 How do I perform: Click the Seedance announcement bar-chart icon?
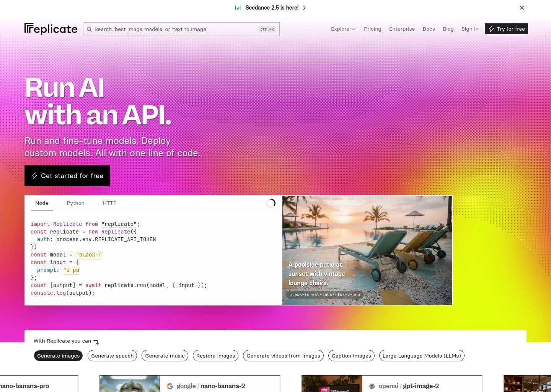238,8
